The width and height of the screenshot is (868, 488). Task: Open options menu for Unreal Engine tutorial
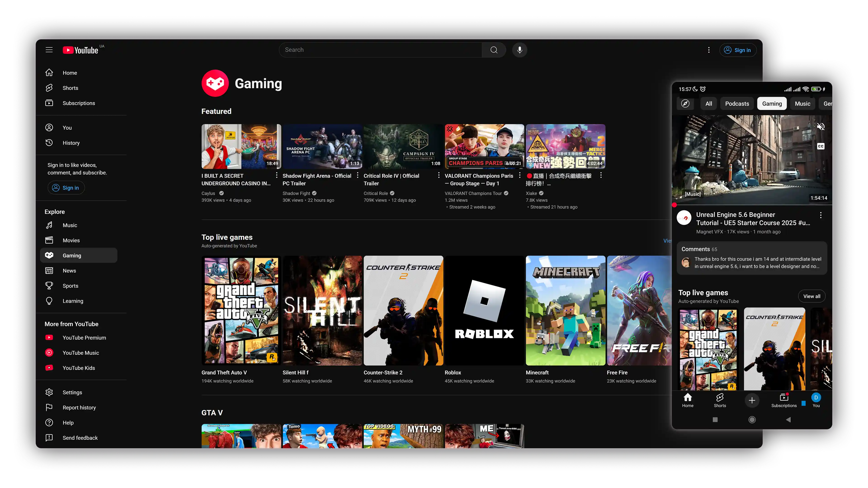pos(821,215)
